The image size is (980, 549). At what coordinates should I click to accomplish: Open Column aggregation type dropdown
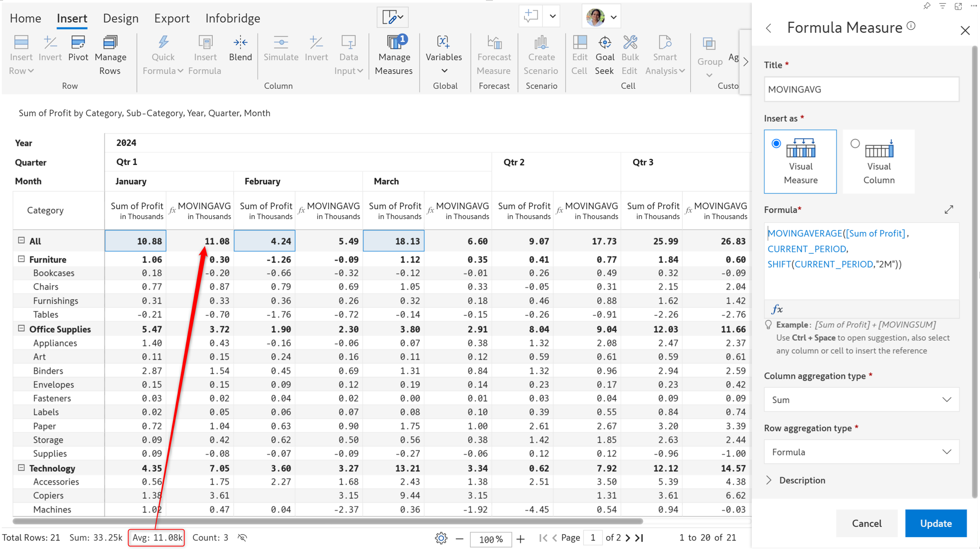tap(861, 400)
